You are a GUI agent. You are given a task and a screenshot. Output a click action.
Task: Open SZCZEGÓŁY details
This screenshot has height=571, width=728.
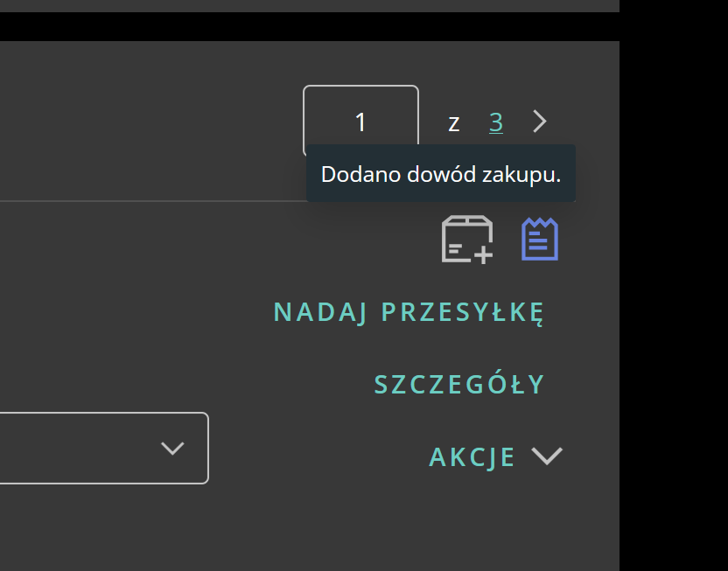[x=459, y=385]
